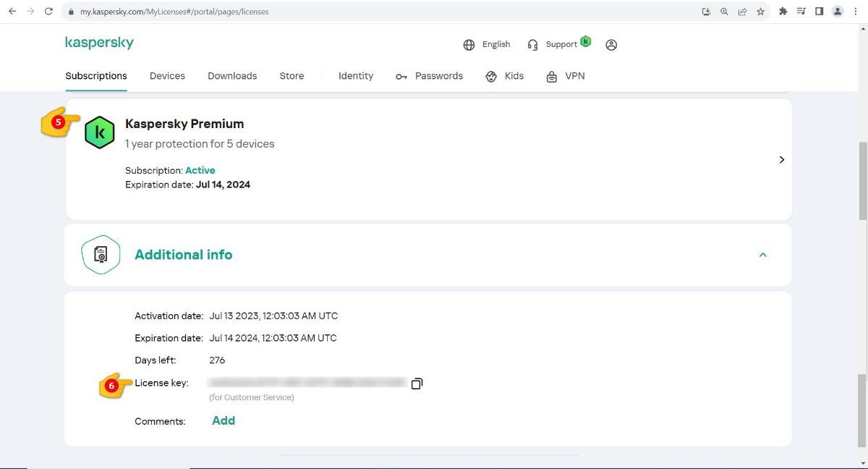Switch to the Subscriptions tab

coord(96,76)
